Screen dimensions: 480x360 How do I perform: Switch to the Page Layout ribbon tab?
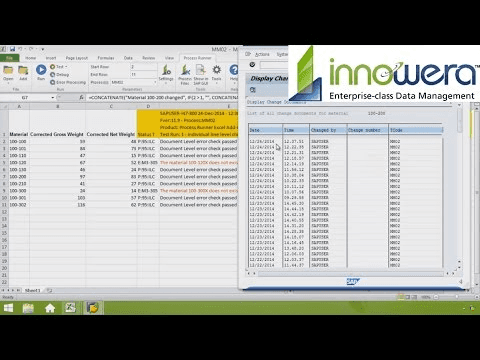point(77,58)
